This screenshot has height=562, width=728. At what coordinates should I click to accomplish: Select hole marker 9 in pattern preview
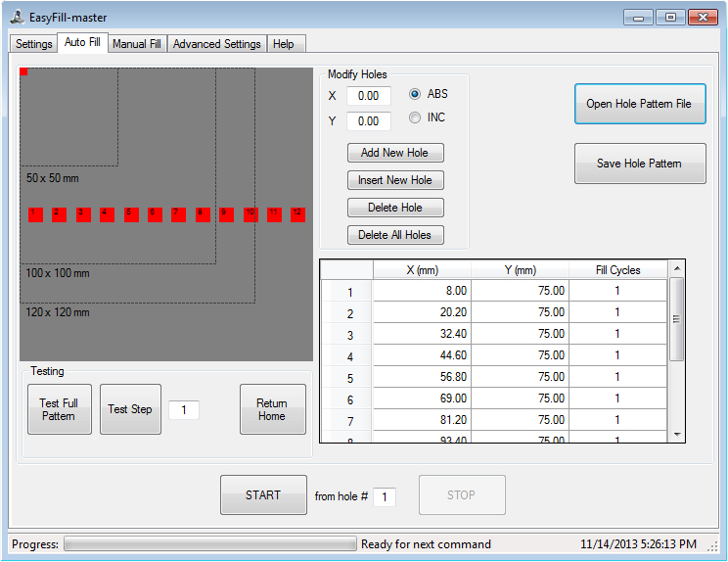pos(227,214)
